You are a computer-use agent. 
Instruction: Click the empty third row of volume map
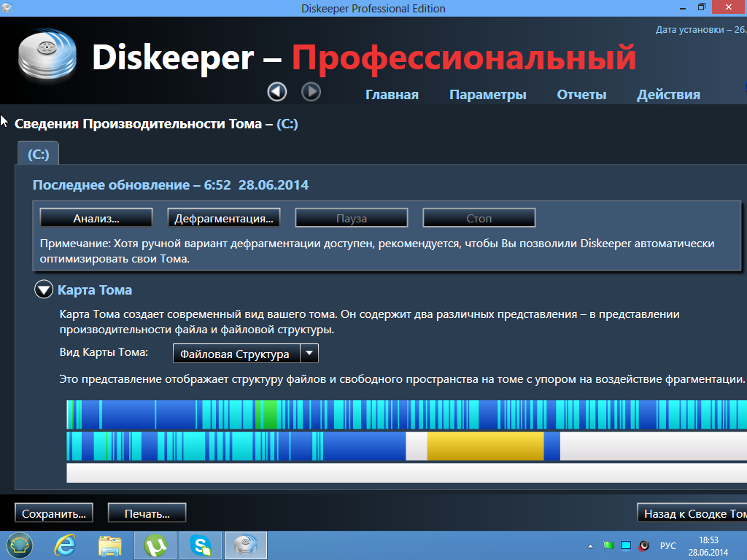click(407, 472)
